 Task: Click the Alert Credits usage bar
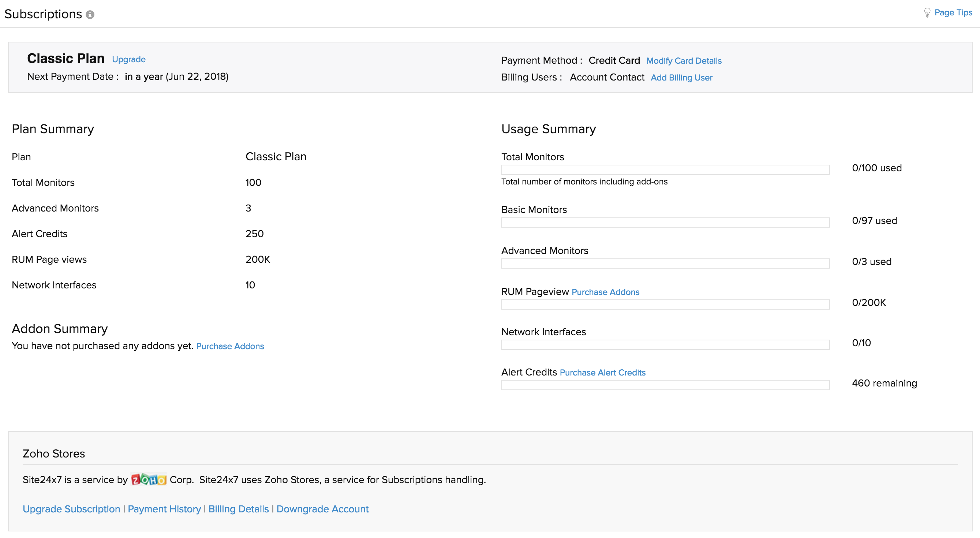tap(665, 385)
